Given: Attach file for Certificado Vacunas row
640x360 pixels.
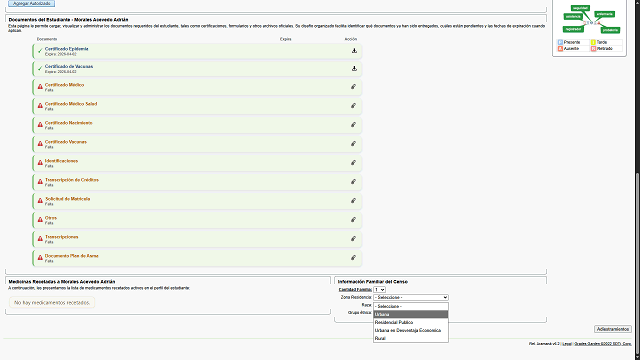Looking at the screenshot, I should pyautogui.click(x=353, y=144).
